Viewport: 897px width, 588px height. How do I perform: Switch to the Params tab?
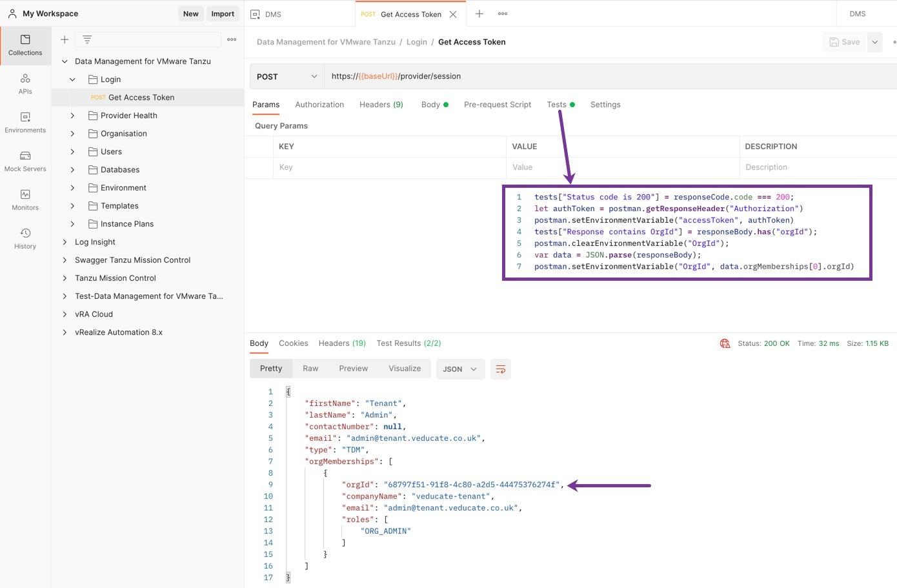pos(266,105)
